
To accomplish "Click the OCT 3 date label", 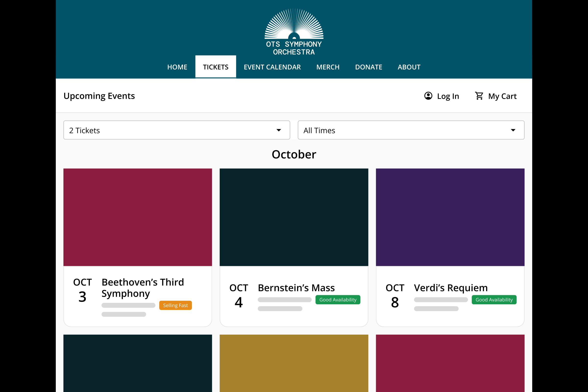I will click(83, 291).
